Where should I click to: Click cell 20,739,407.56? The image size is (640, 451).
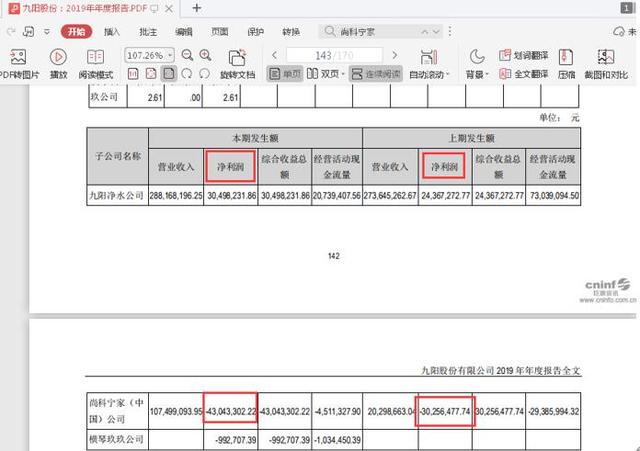(337, 196)
